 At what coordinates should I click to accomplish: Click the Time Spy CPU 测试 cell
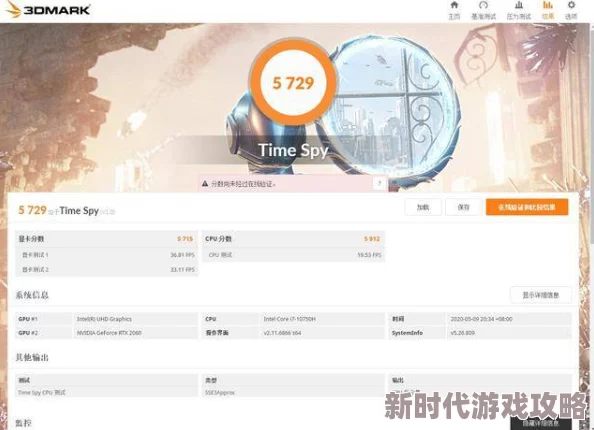tap(42, 392)
